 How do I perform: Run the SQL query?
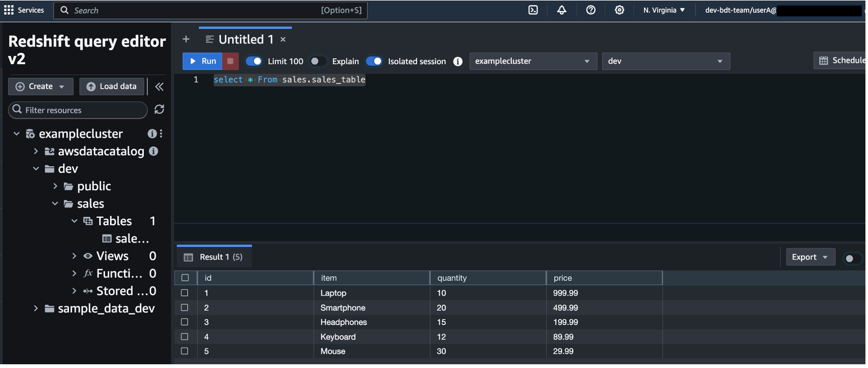(202, 61)
